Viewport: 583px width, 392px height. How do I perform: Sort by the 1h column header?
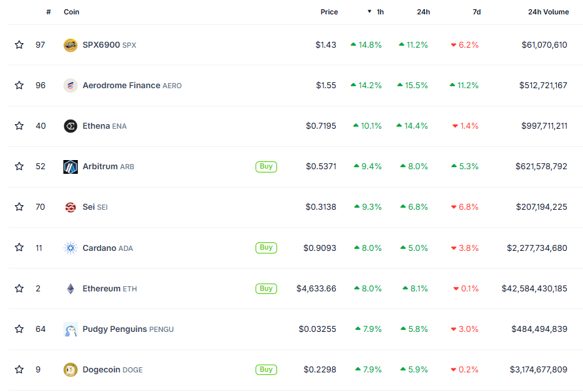pyautogui.click(x=380, y=12)
